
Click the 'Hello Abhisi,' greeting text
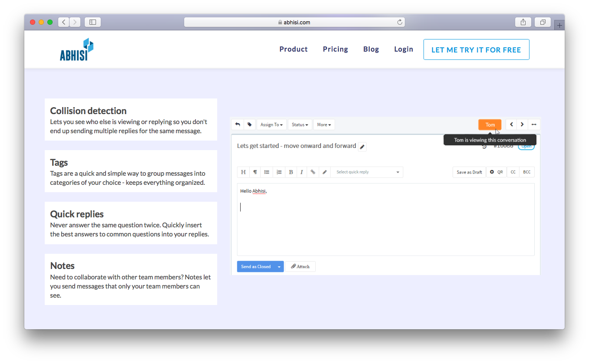[254, 191]
